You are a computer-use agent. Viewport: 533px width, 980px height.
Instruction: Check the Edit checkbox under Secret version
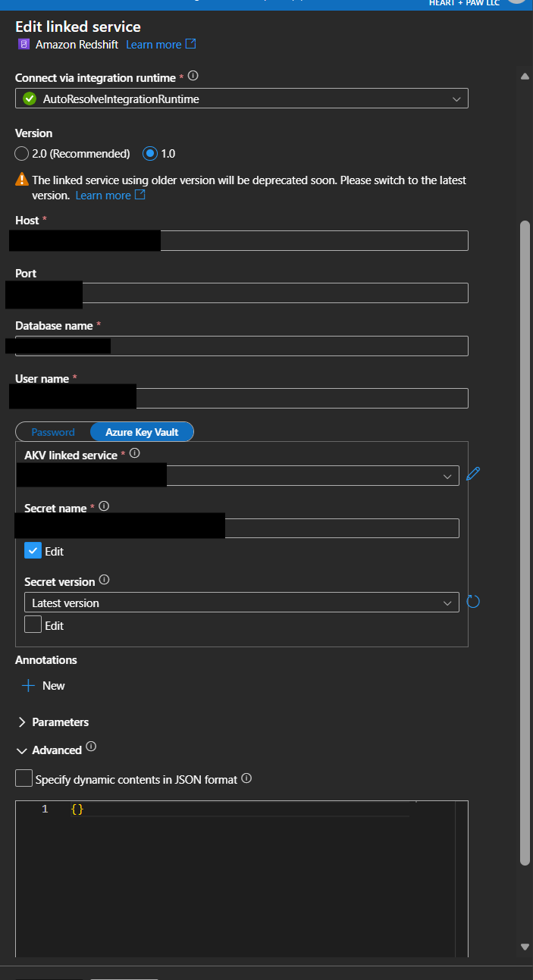click(33, 625)
